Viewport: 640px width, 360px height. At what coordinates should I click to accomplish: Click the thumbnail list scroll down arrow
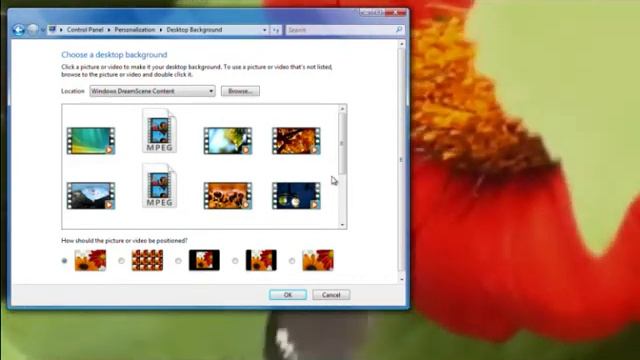coord(342,225)
